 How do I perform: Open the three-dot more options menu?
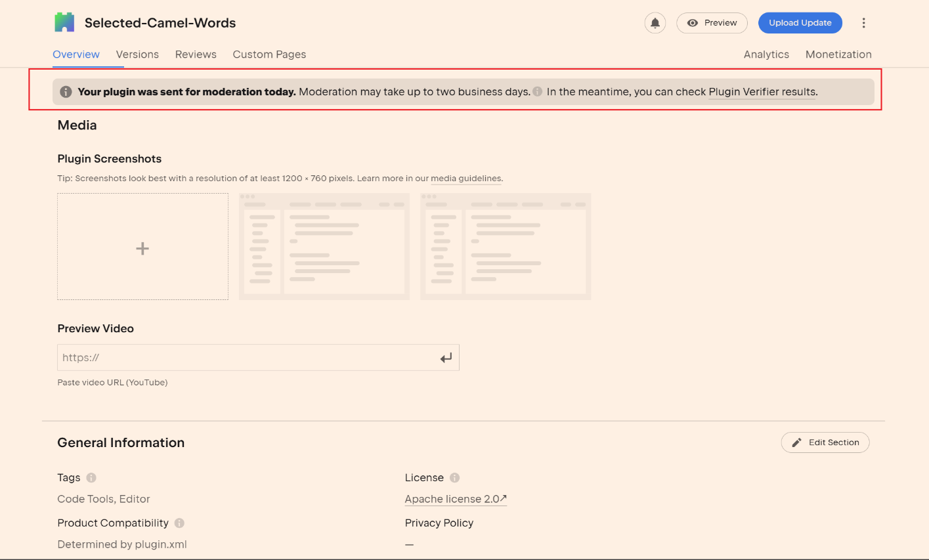863,23
